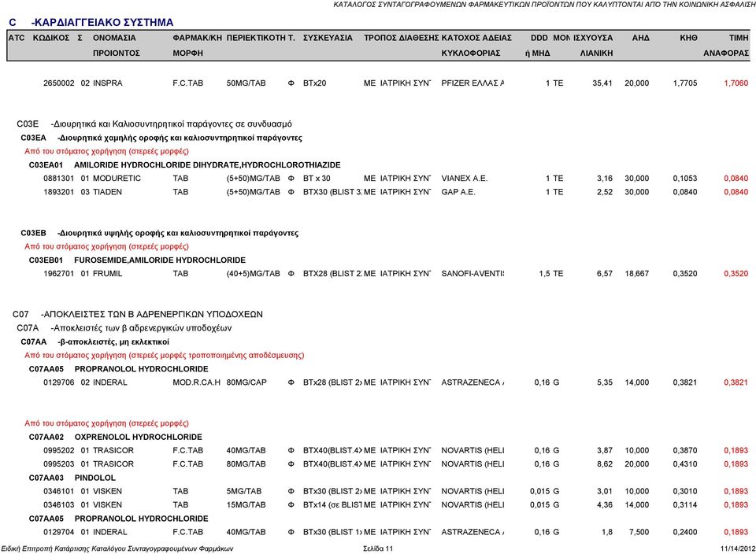Select the product name "FRUMIL"
This screenshot has height=554, width=756.
point(108,274)
